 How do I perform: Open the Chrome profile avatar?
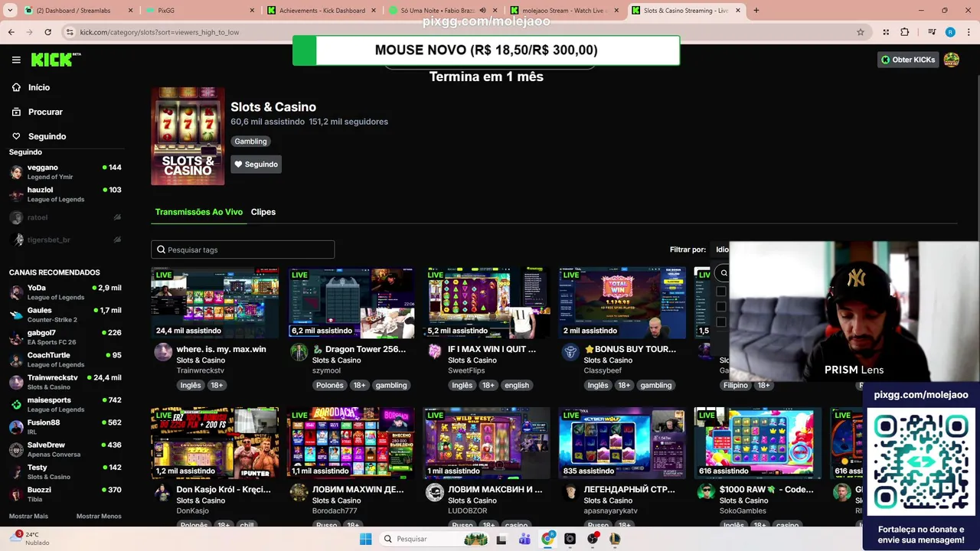tap(950, 32)
